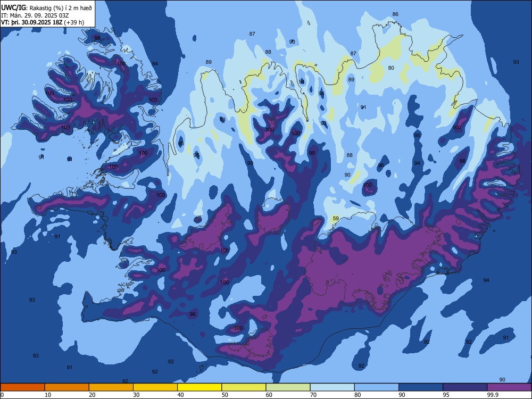
Task: Click the dark indigo 95–99.9 legend swatch
Action: click(465, 387)
